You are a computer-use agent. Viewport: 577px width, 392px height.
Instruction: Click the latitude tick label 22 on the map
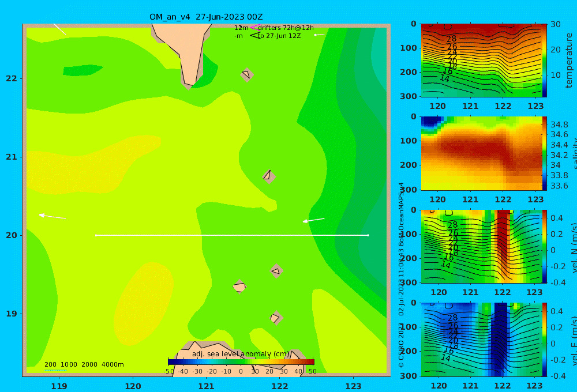pyautogui.click(x=12, y=78)
